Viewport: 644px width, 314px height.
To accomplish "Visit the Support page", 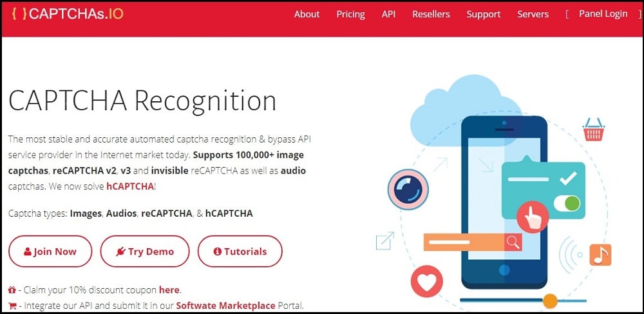I will tap(484, 14).
